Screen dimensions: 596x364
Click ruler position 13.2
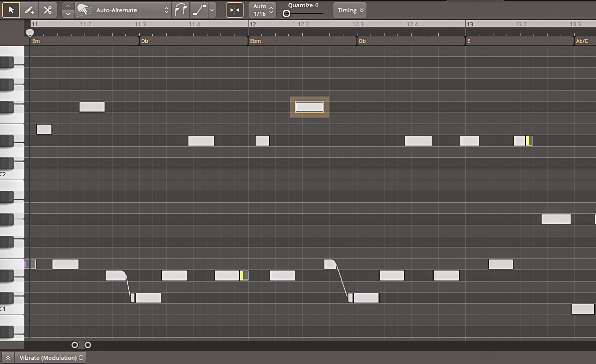[521, 24]
